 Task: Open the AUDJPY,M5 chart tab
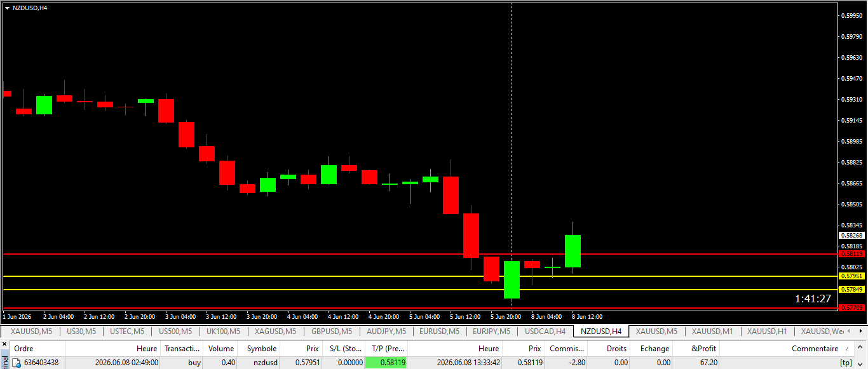tap(386, 332)
